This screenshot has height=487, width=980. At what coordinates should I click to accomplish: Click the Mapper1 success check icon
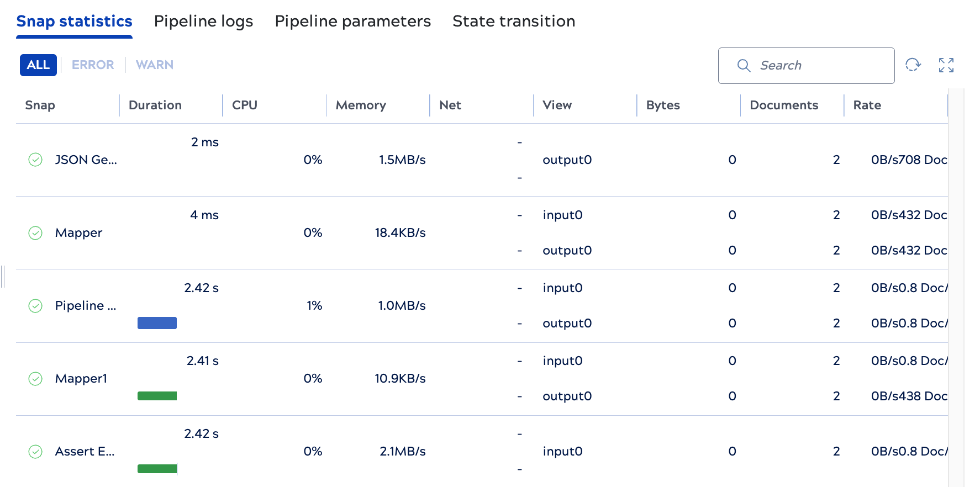[x=35, y=379]
